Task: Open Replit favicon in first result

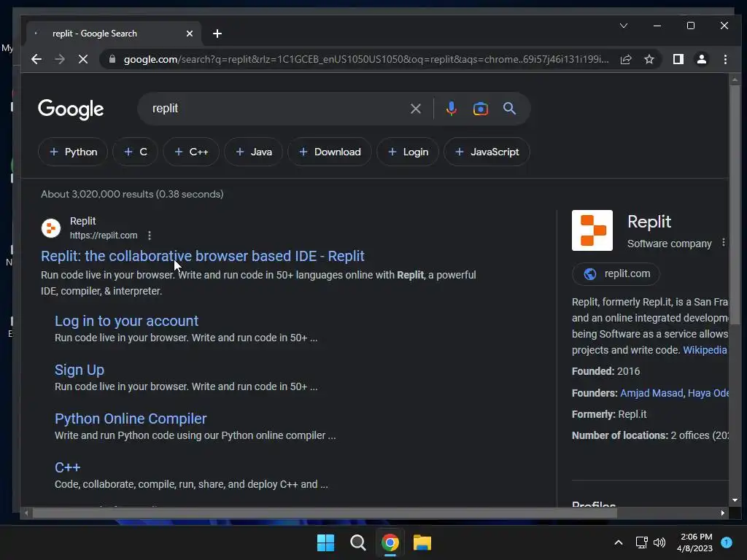Action: pyautogui.click(x=51, y=228)
